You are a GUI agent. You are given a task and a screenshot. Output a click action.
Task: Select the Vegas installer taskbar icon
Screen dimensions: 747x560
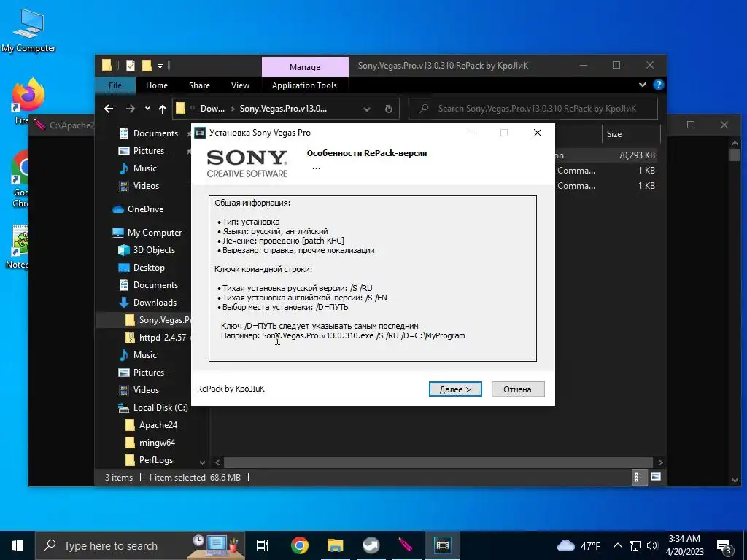(442, 545)
